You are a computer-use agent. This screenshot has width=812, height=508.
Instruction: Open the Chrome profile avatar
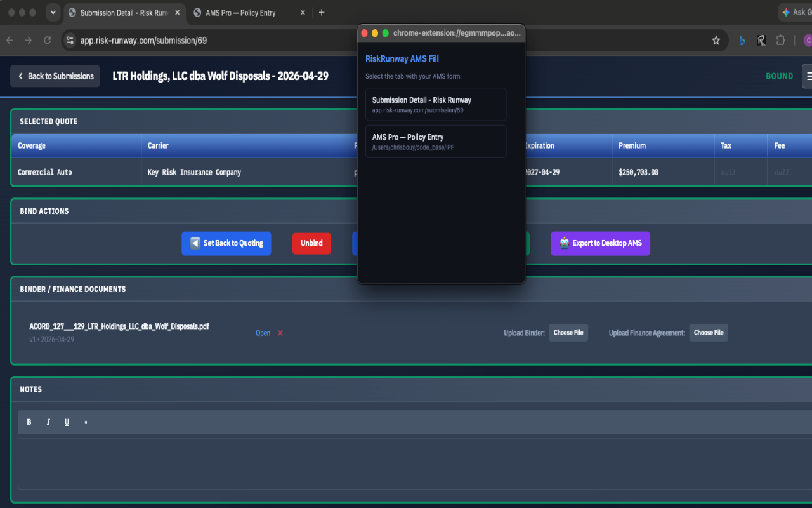pos(808,40)
